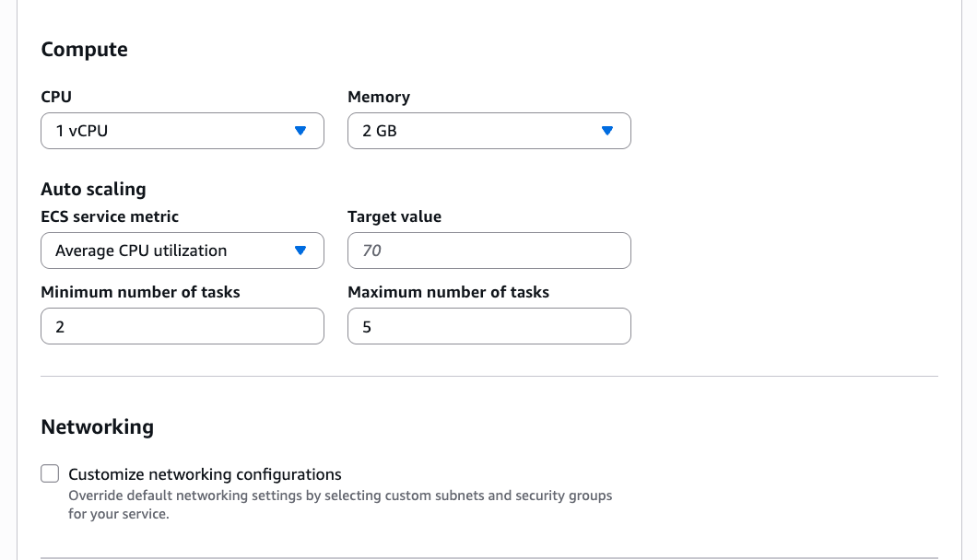Screen dimensions: 977x560
Task: Enable the Customize networking configurations checkbox
Action: pos(50,474)
